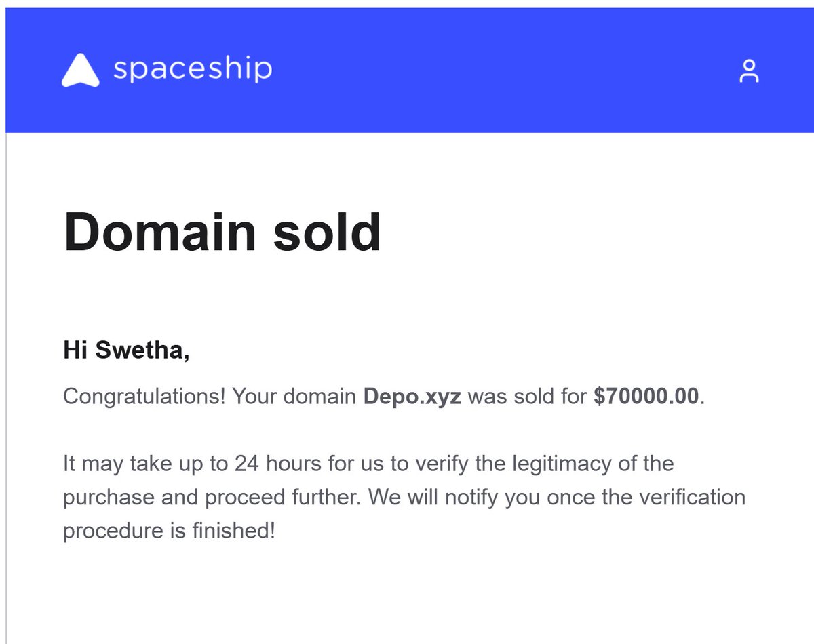Viewport: 814px width, 644px height.
Task: Click the word Domain in the heading
Action: click(x=159, y=232)
